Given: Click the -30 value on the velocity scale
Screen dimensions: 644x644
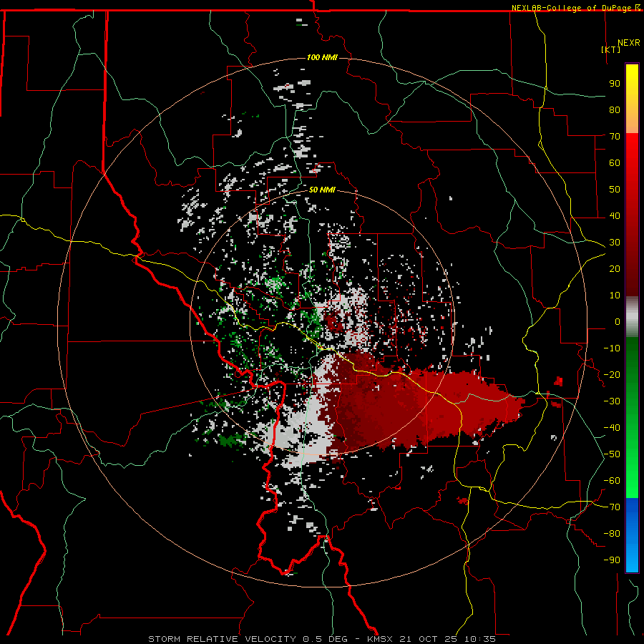Looking at the screenshot, I should pos(612,401).
